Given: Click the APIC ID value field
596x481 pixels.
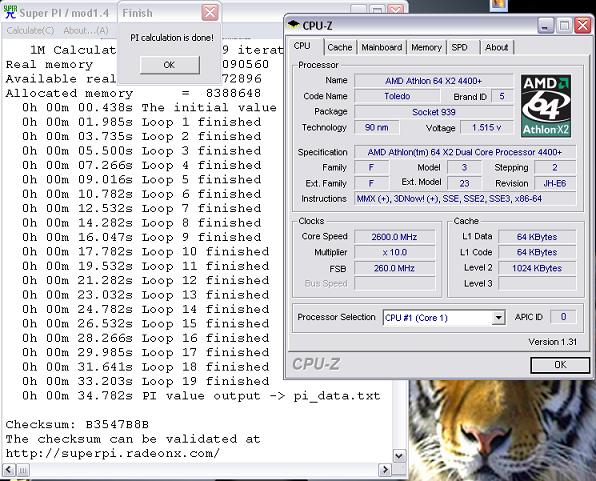Looking at the screenshot, I should tap(563, 317).
